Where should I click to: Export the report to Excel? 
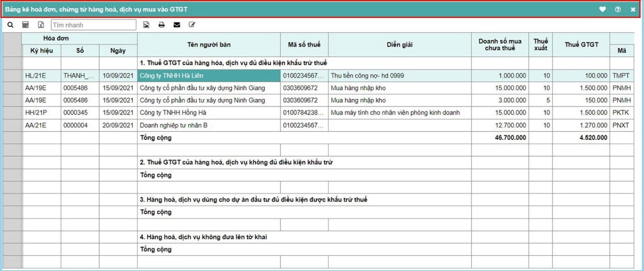pos(41,25)
